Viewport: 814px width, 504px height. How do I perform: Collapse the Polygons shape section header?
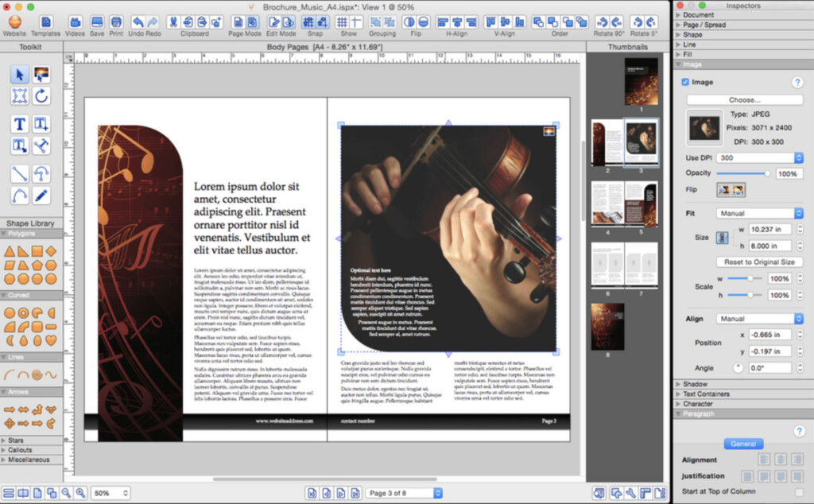32,234
